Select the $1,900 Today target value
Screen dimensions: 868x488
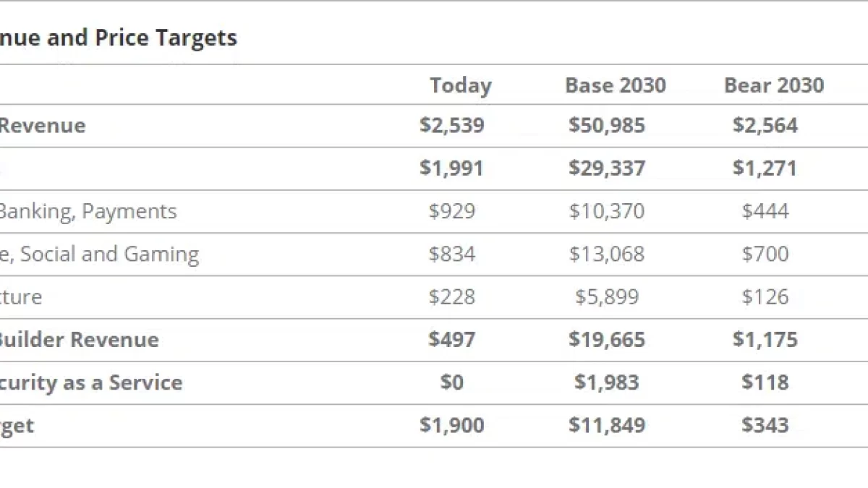pos(451,425)
